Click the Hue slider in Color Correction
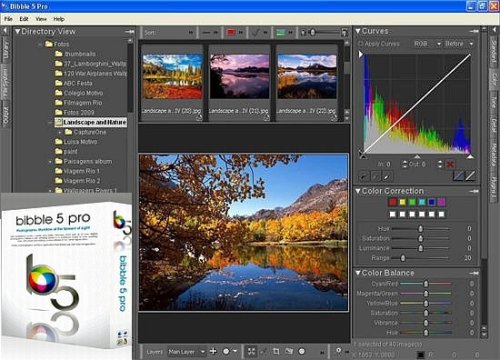Viewport: 500px width, 360px height. (421, 229)
